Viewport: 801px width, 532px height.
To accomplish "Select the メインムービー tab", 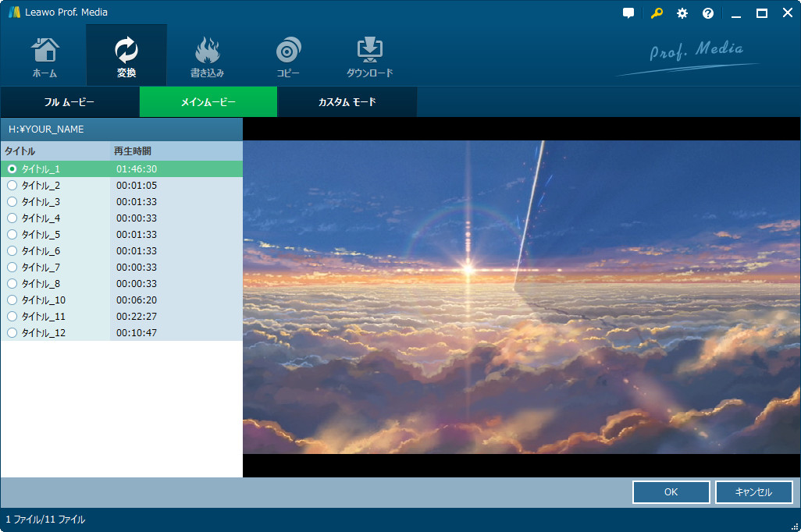I will click(x=208, y=102).
